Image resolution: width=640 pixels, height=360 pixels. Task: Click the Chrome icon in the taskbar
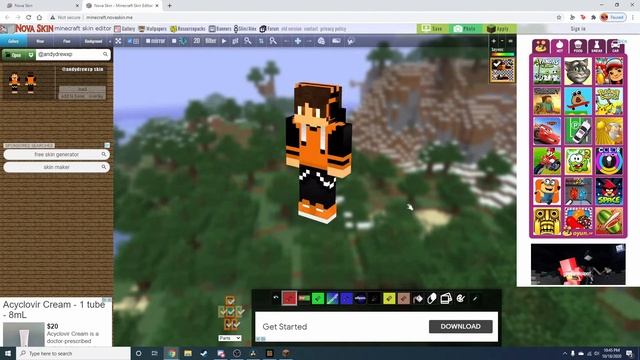pos(171,353)
